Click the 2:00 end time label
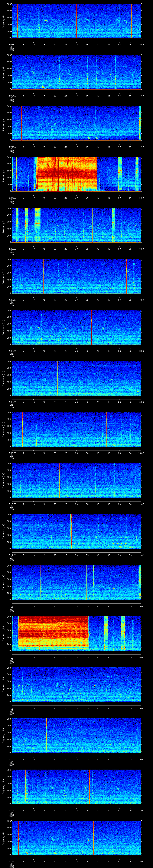Screen dimensions: 153x868 click(141, 44)
